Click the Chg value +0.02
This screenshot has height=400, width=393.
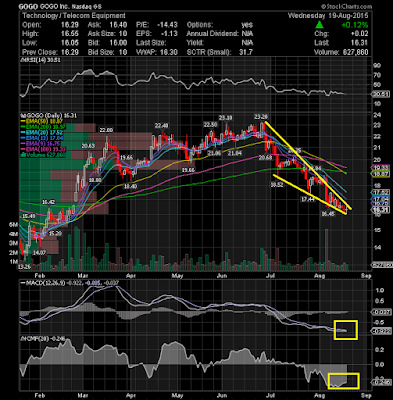pos(359,34)
